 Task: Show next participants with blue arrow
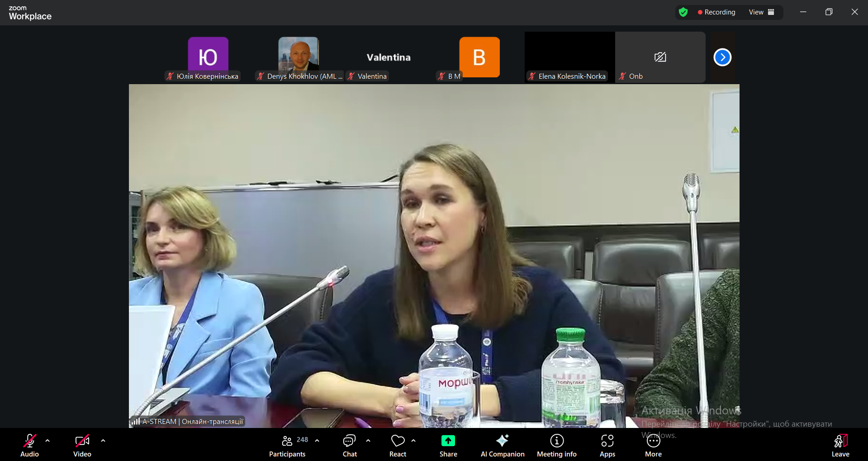pyautogui.click(x=722, y=57)
